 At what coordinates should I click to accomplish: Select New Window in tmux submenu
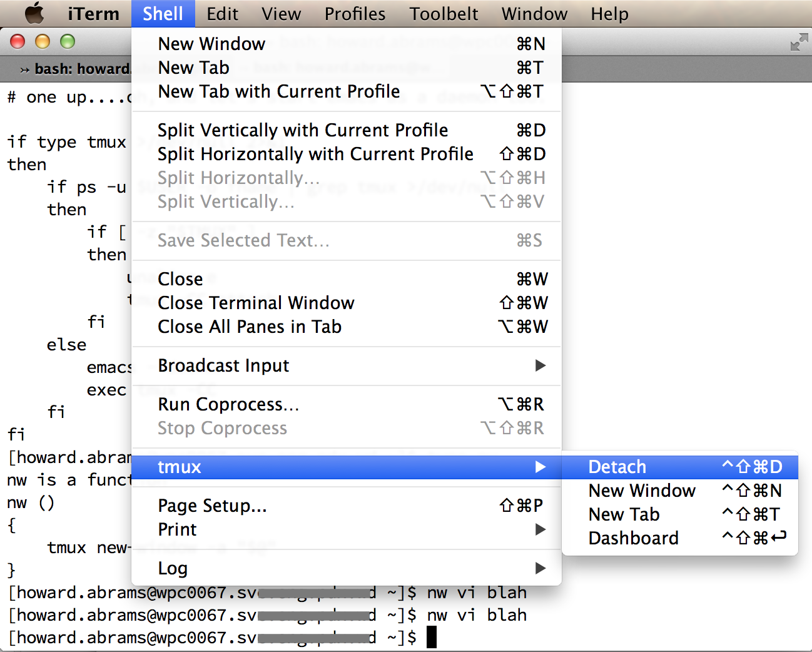680,491
